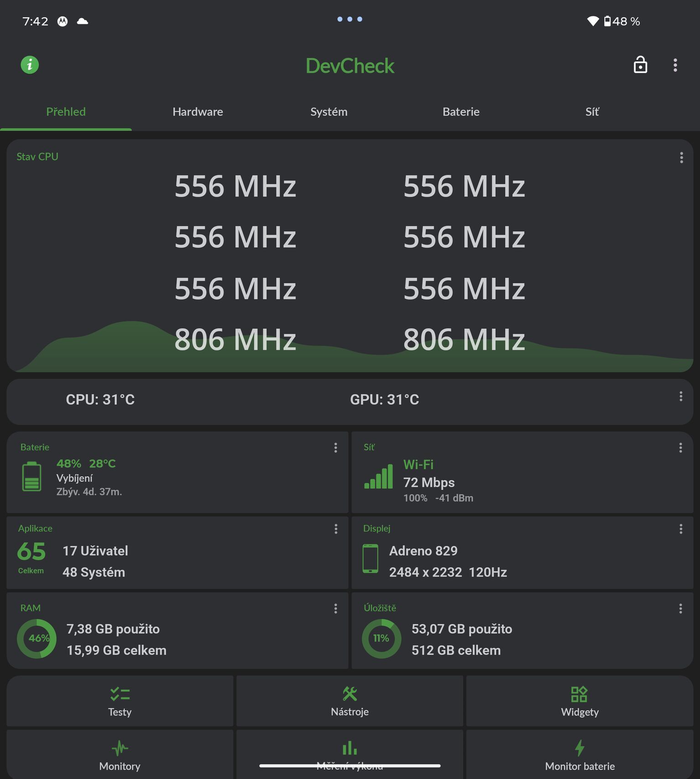Open Baterie card three-dot menu
700x779 pixels.
pos(335,448)
